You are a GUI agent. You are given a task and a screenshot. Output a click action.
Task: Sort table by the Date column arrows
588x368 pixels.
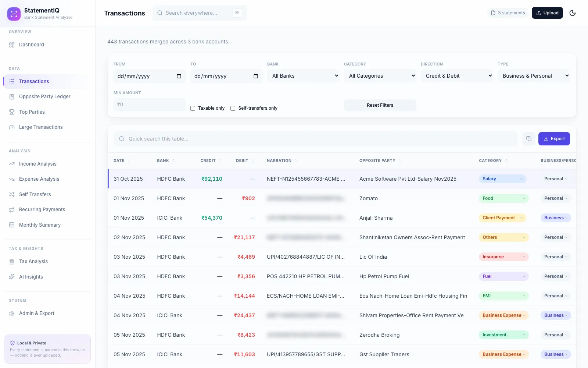129,161
